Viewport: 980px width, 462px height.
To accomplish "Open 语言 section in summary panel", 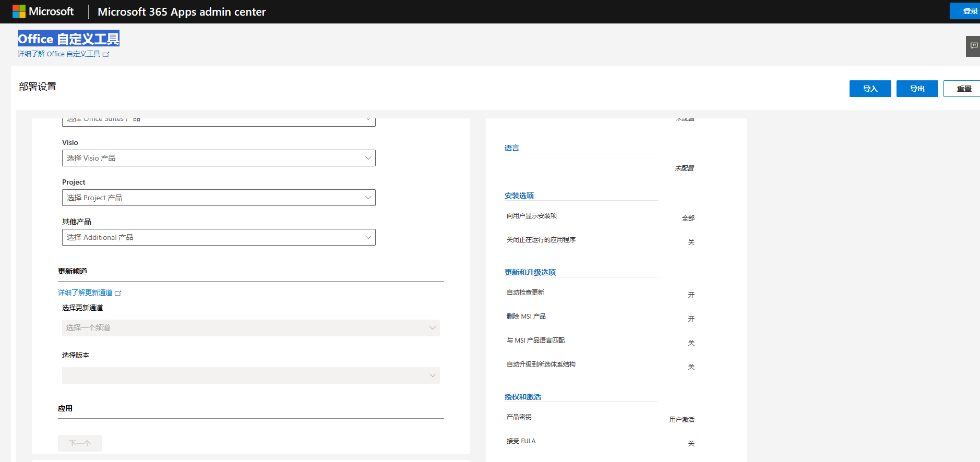I will click(x=512, y=148).
